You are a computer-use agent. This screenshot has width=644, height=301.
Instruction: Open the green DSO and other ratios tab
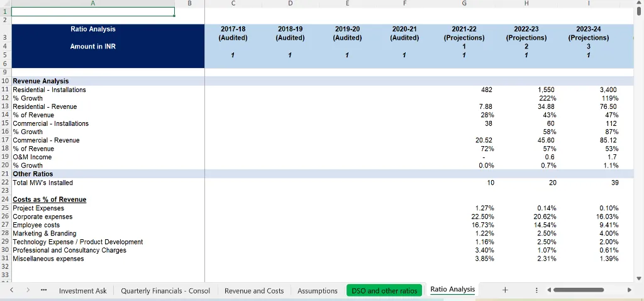tap(384, 290)
